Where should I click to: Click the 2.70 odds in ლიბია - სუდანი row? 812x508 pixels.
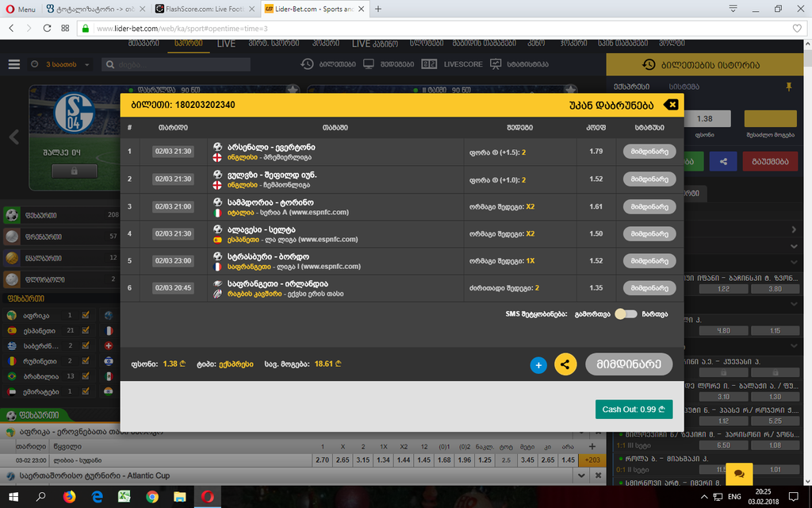coord(322,460)
